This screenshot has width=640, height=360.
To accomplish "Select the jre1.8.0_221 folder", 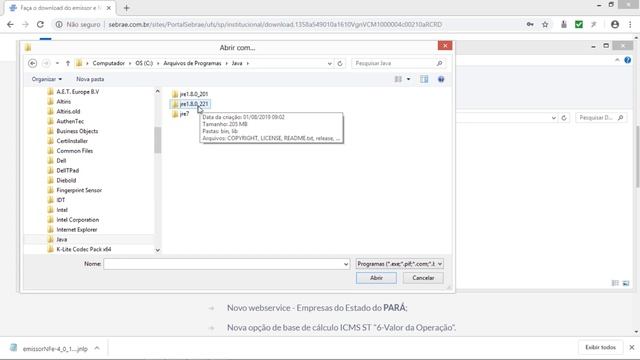I will 190,104.
